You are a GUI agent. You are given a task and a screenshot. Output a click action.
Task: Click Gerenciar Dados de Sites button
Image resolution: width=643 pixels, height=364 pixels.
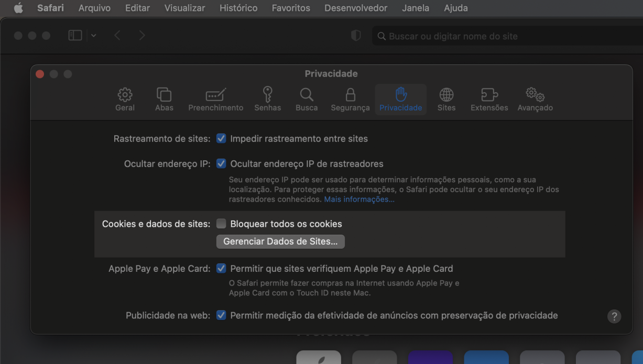[x=280, y=241]
